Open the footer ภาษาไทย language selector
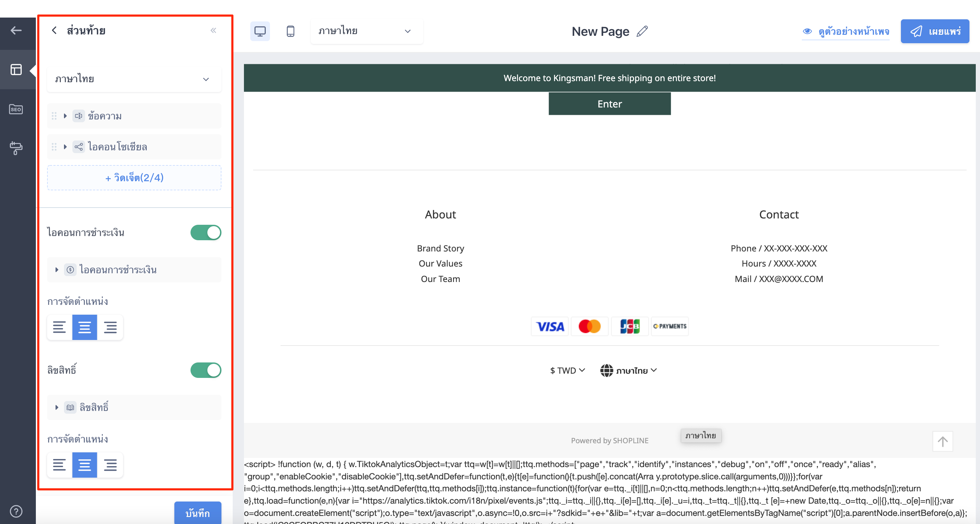Image resolution: width=980 pixels, height=524 pixels. (x=628, y=371)
